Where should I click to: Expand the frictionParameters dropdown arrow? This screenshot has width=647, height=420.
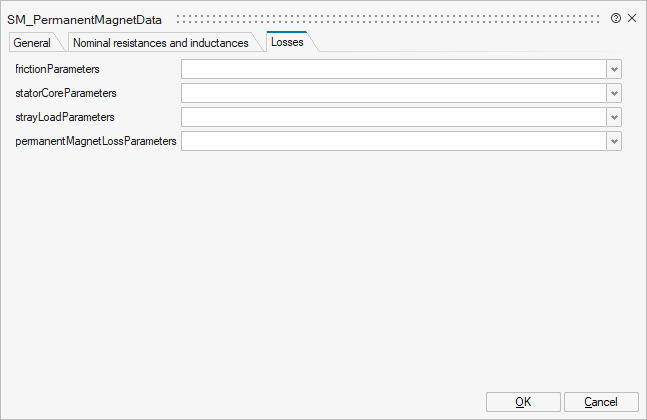[x=614, y=69]
